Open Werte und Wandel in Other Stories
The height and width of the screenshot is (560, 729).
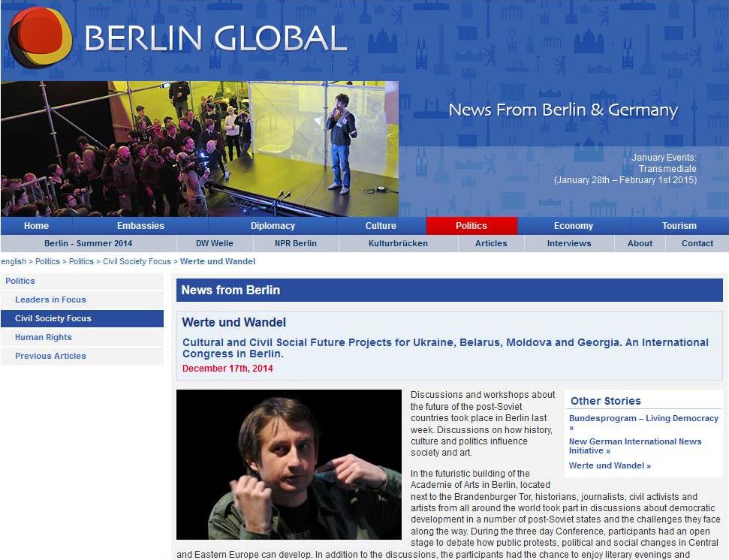point(610,465)
